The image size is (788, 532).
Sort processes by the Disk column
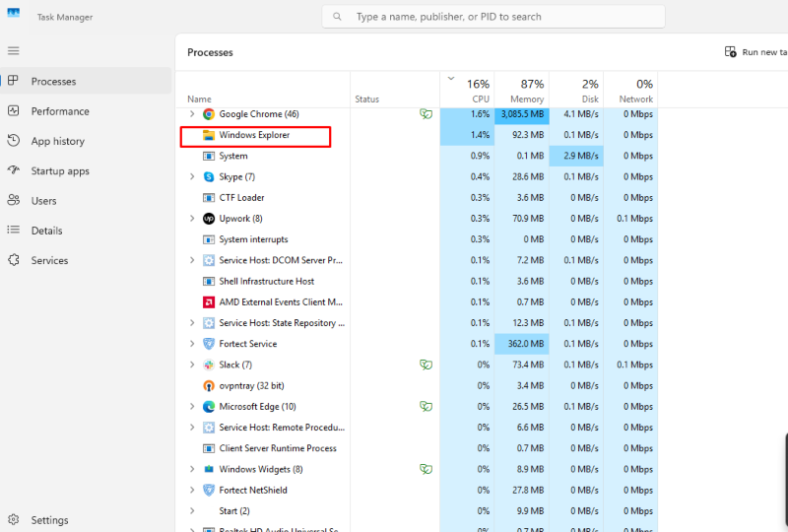pos(576,90)
